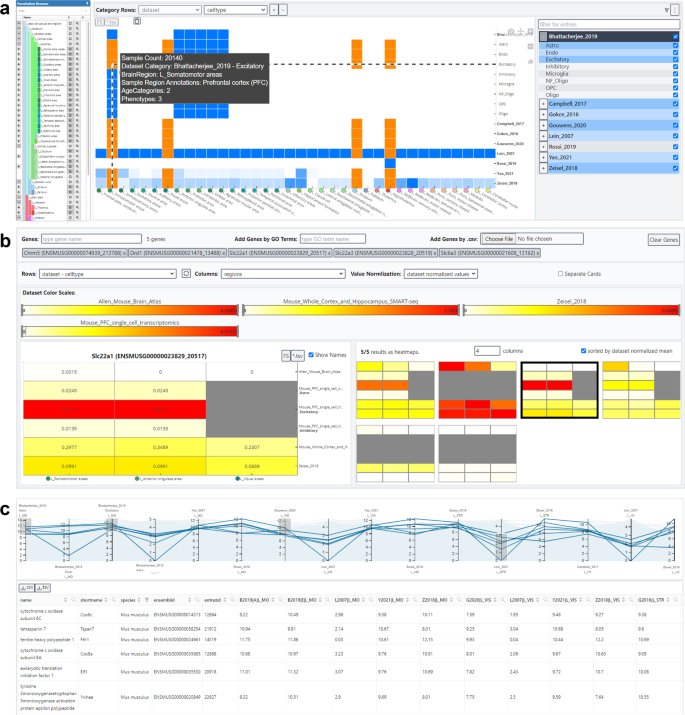
Task: Click the filter for entries field
Action: (609, 24)
